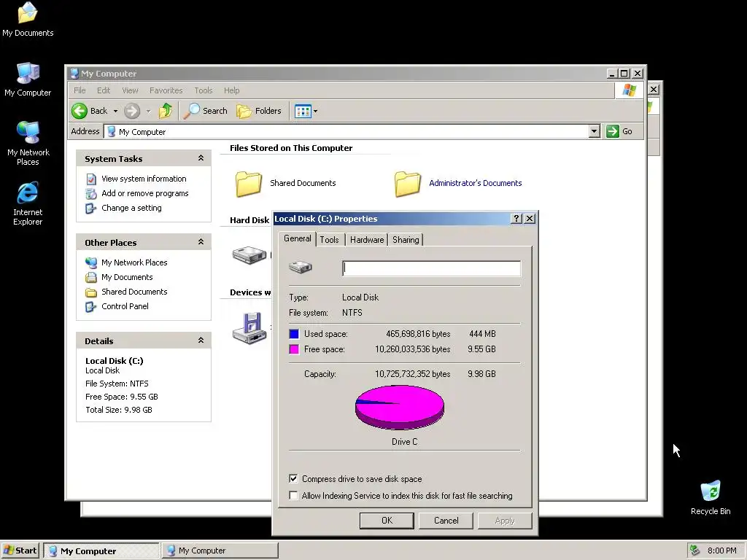Click the Go button
The image size is (747, 560).
(x=619, y=131)
